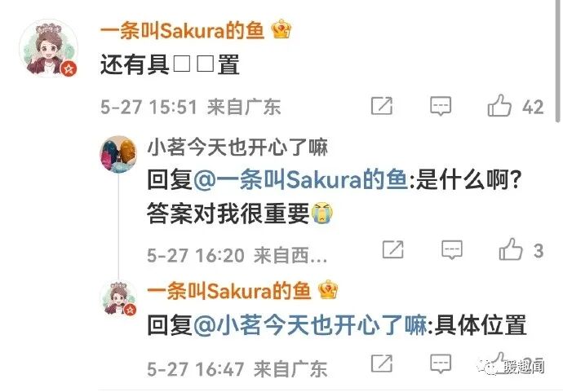The height and width of the screenshot is (392, 563).
Task: Tap share icon on 16:47 comment
Action: pyautogui.click(x=382, y=363)
